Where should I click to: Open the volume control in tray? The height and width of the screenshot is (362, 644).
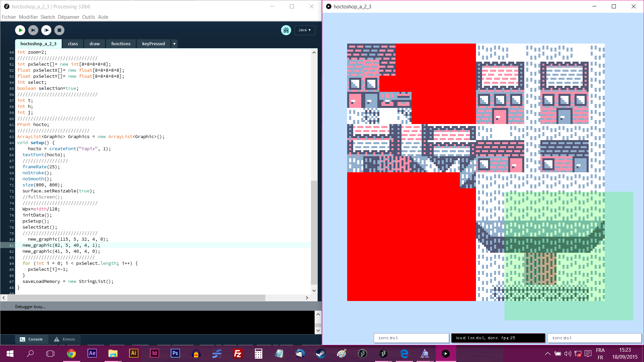click(x=568, y=354)
